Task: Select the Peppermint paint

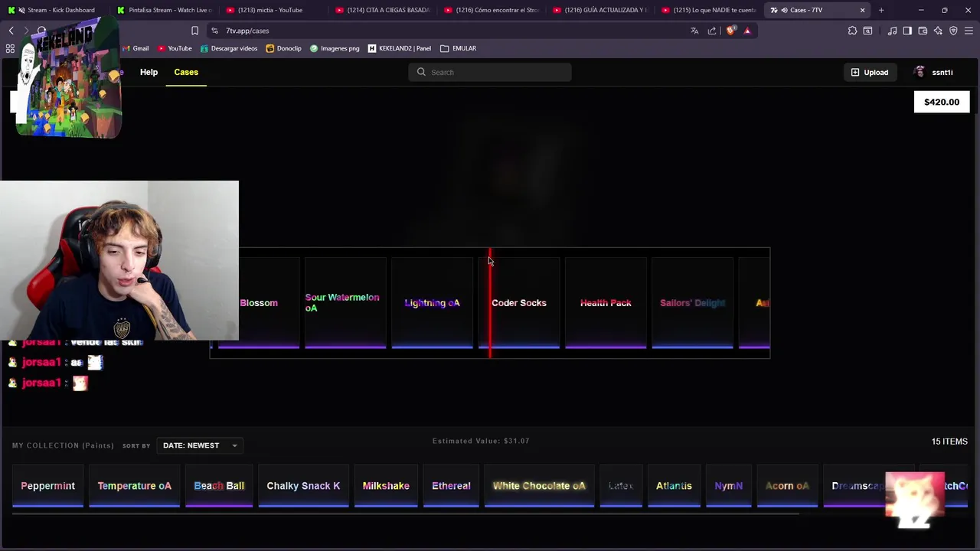Action: (x=47, y=486)
